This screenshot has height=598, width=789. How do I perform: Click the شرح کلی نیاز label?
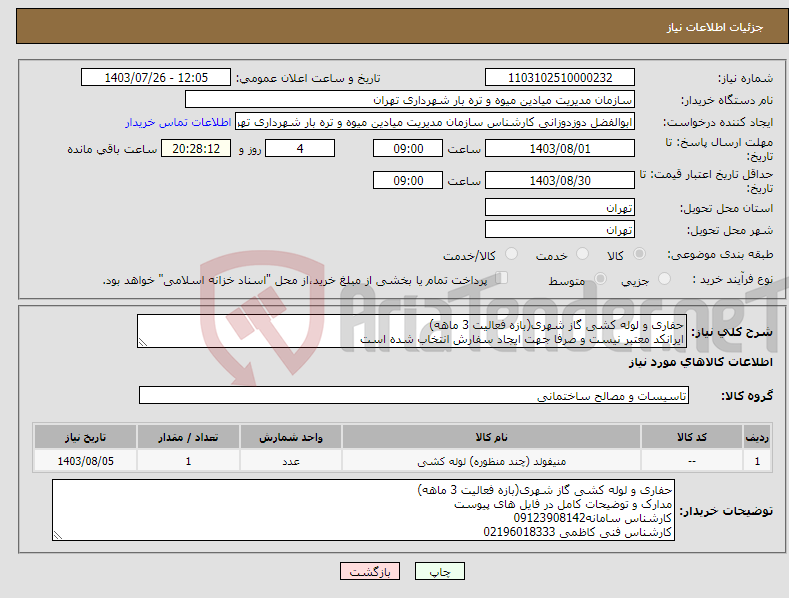point(732,332)
